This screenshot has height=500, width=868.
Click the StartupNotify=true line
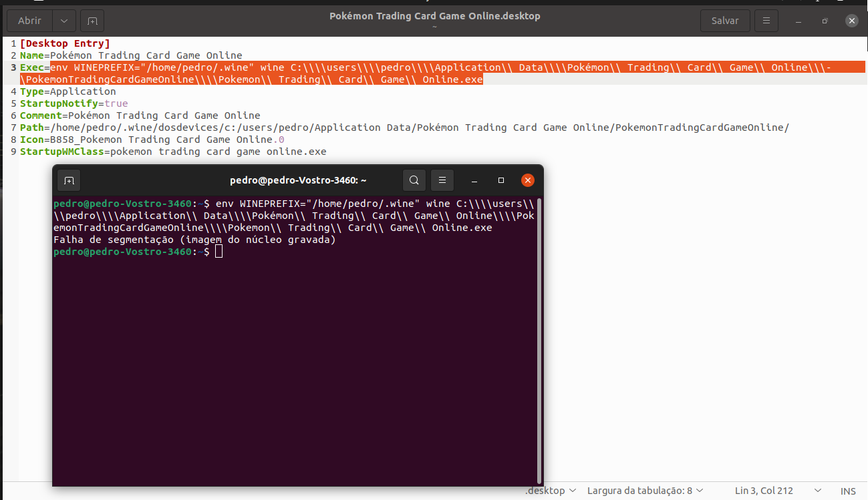[74, 103]
